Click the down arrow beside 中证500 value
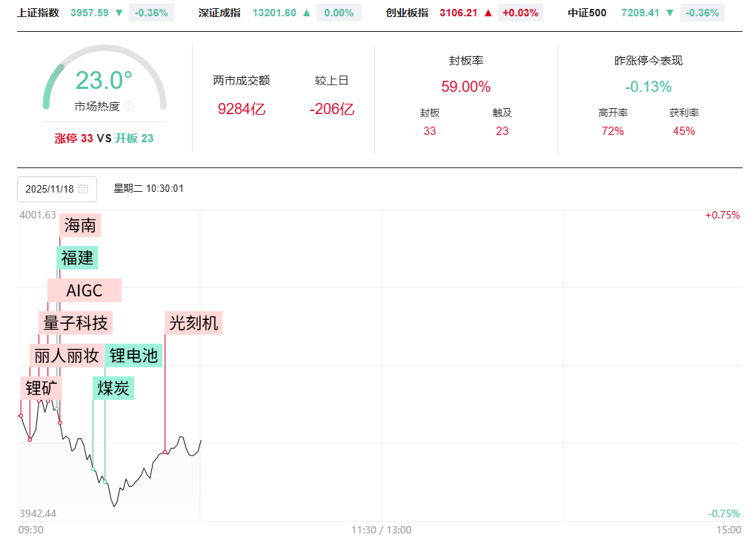 point(670,13)
